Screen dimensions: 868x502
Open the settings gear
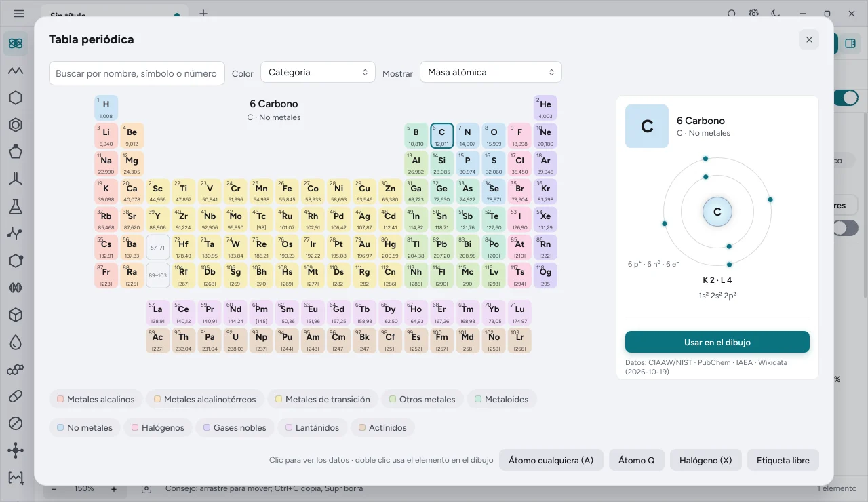point(754,14)
